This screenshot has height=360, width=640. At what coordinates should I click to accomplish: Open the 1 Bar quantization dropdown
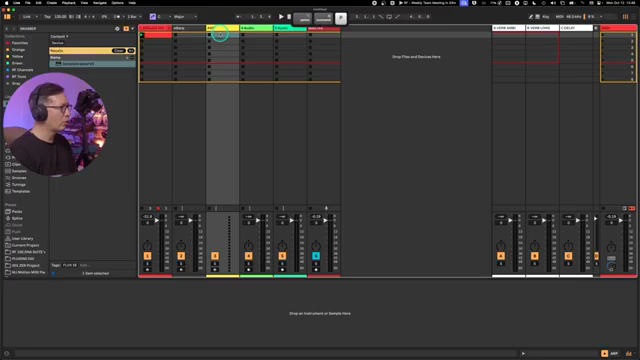point(134,17)
